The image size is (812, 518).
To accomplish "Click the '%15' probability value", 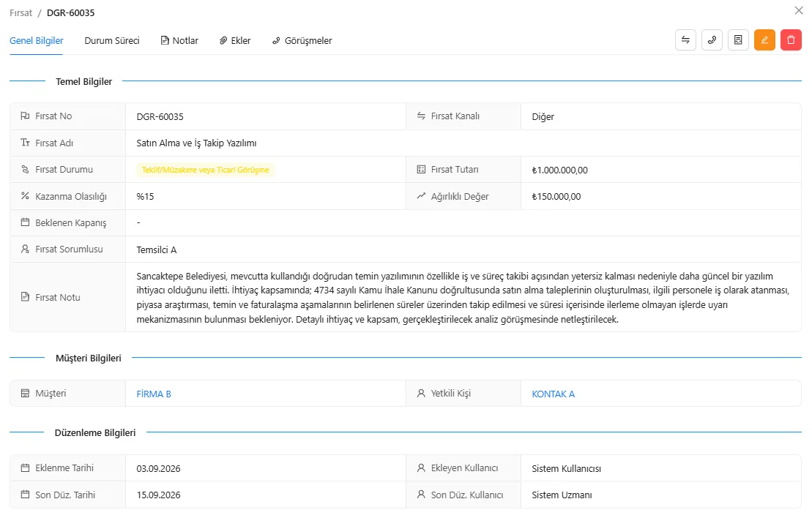I will [x=145, y=197].
